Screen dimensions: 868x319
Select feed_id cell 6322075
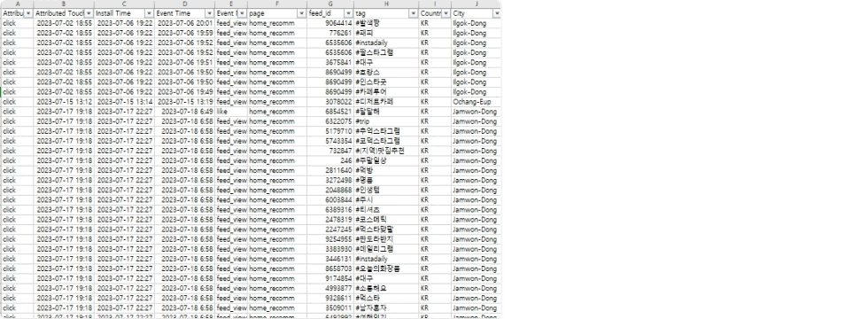click(x=330, y=121)
